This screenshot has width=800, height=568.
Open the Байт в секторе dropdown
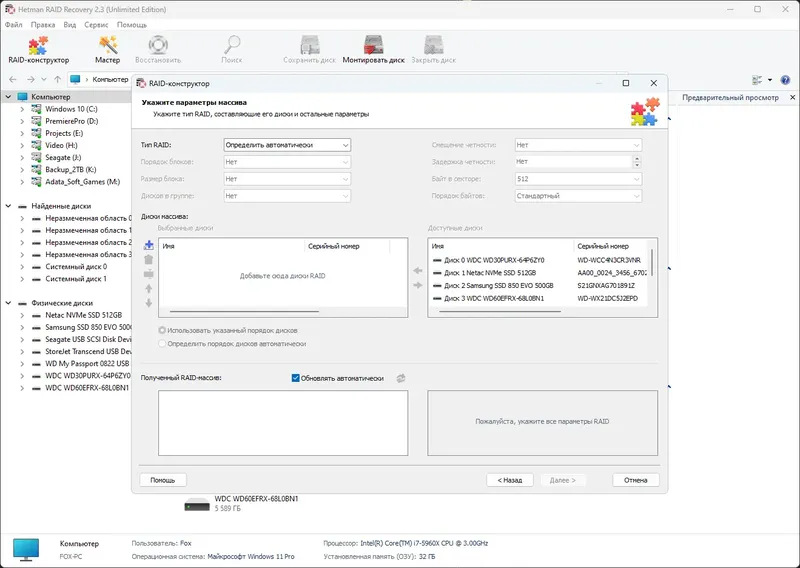[x=578, y=179]
